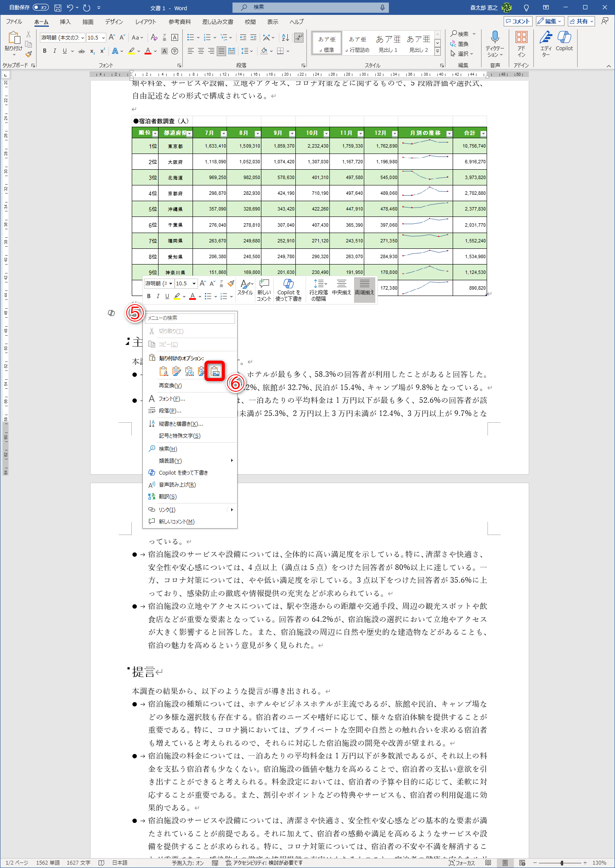Switch to web layout view
Image resolution: width=615 pixels, height=868 pixels.
(x=522, y=863)
